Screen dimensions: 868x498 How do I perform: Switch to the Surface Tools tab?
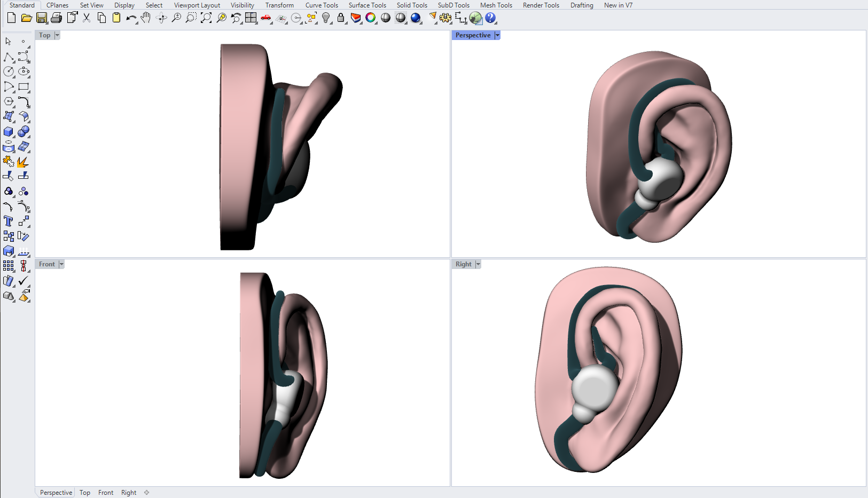pos(367,5)
